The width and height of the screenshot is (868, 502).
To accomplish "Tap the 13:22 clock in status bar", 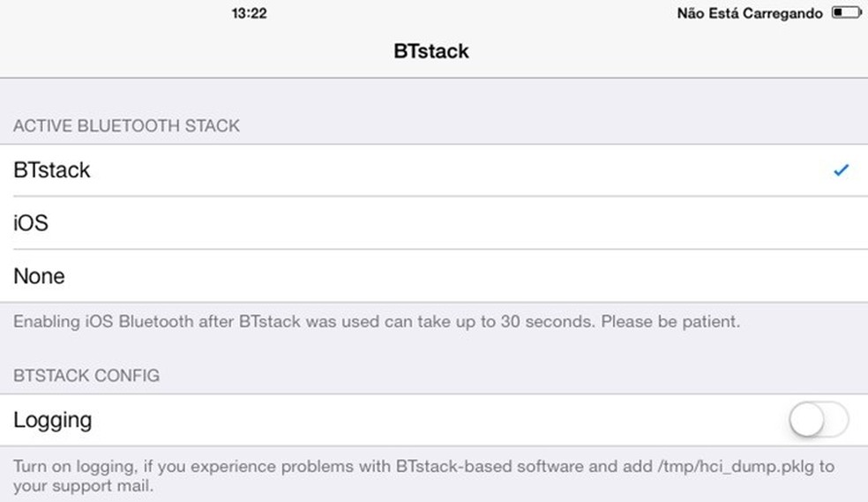I will coord(249,12).
